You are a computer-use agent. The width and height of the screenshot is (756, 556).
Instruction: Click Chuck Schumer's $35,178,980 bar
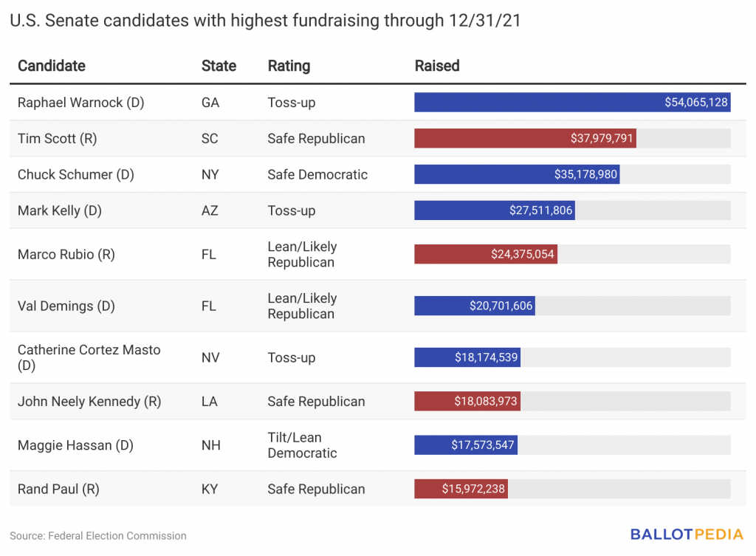pos(517,174)
